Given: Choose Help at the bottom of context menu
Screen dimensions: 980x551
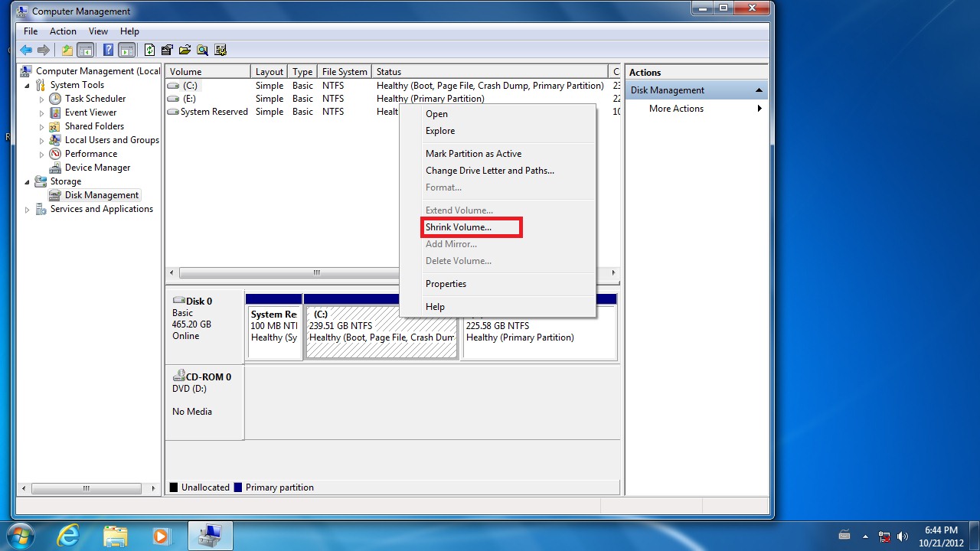Looking at the screenshot, I should 498,307.
